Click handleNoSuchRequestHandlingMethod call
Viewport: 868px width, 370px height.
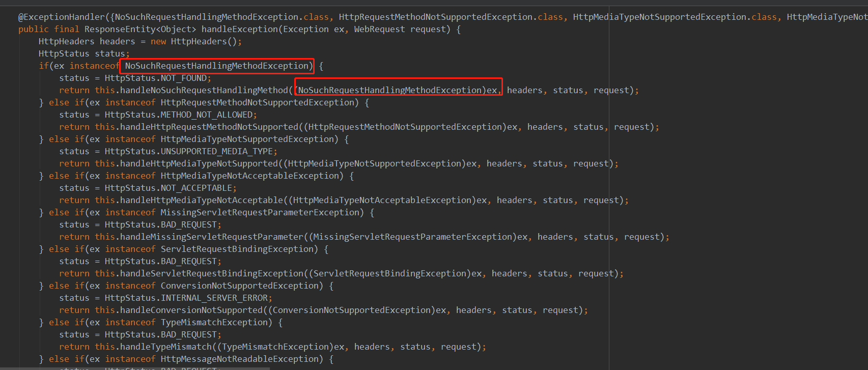pyautogui.click(x=204, y=90)
